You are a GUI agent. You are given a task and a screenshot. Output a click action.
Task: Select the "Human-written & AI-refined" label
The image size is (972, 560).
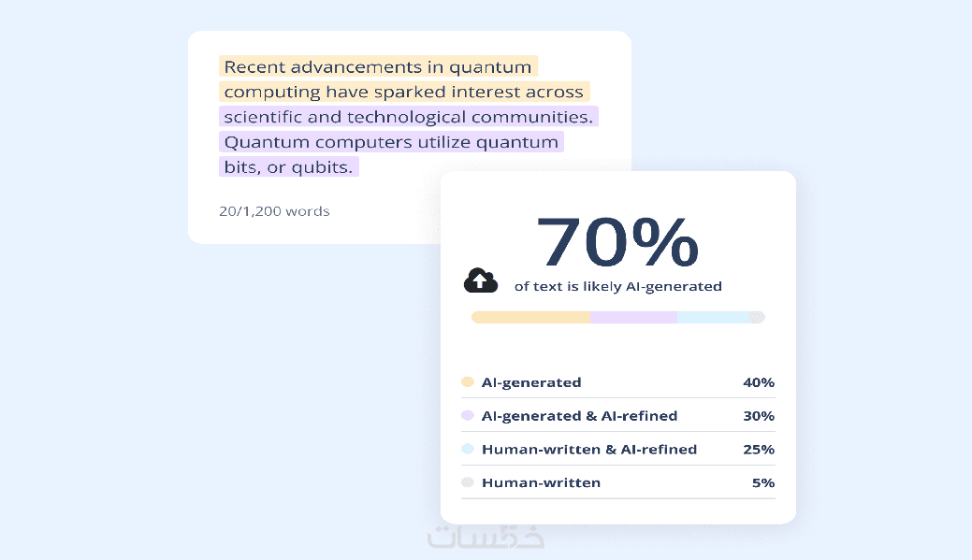coord(589,450)
